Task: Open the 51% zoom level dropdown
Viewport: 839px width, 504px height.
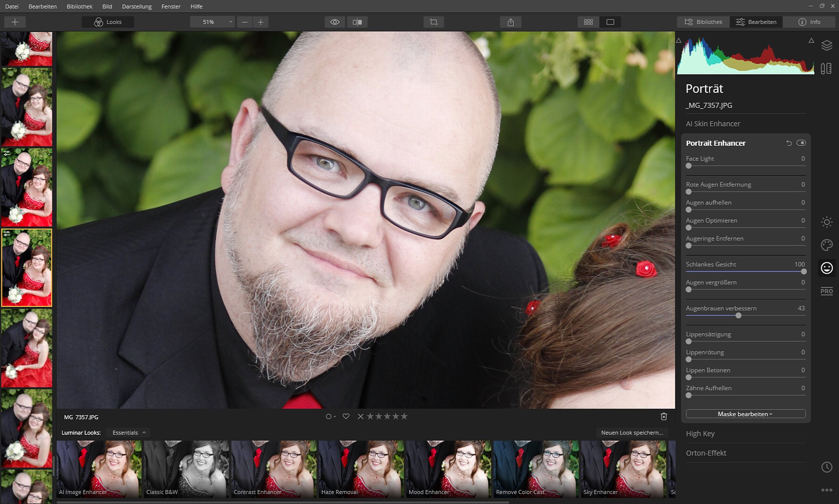Action: [x=212, y=22]
